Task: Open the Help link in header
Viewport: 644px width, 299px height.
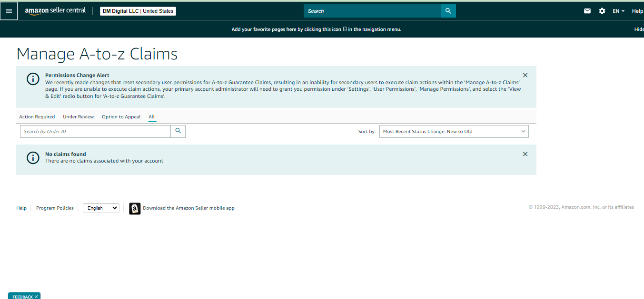Action: (x=637, y=11)
